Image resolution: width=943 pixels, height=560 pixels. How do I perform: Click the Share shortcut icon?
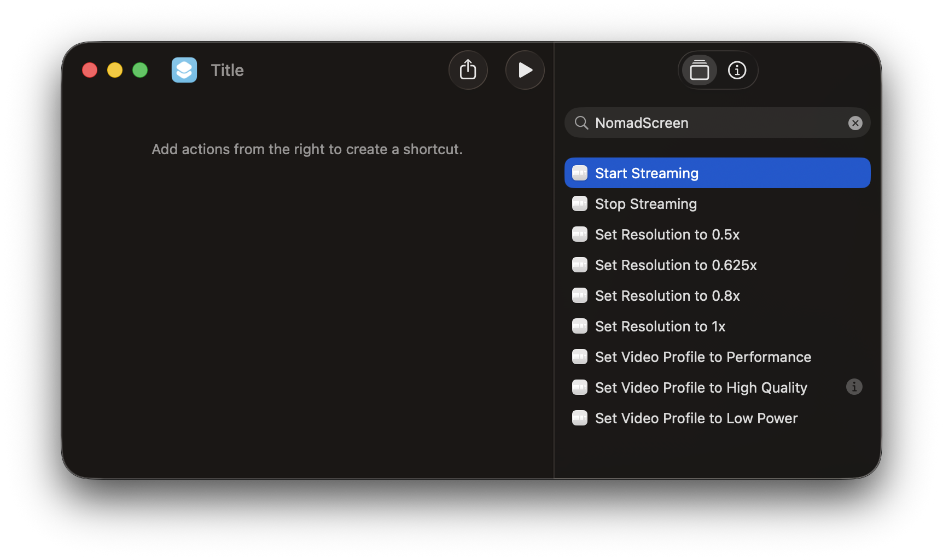tap(468, 70)
